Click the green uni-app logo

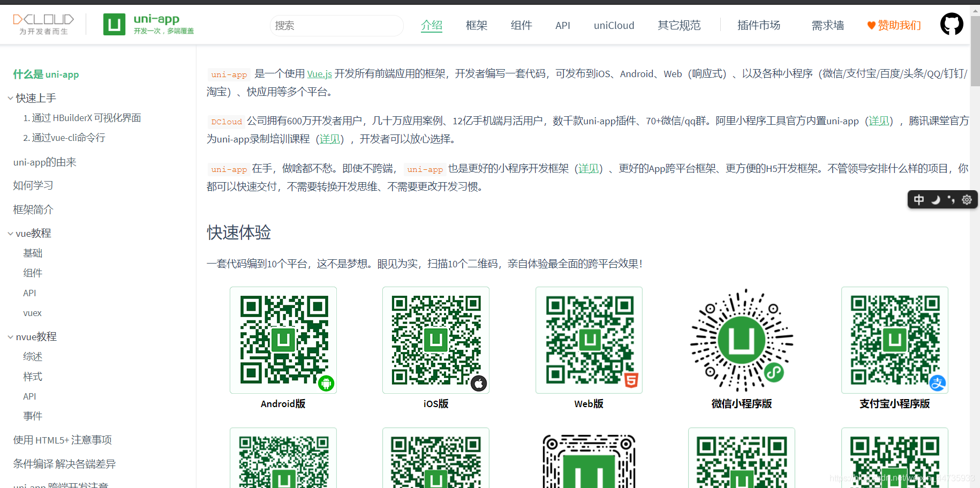pos(149,24)
